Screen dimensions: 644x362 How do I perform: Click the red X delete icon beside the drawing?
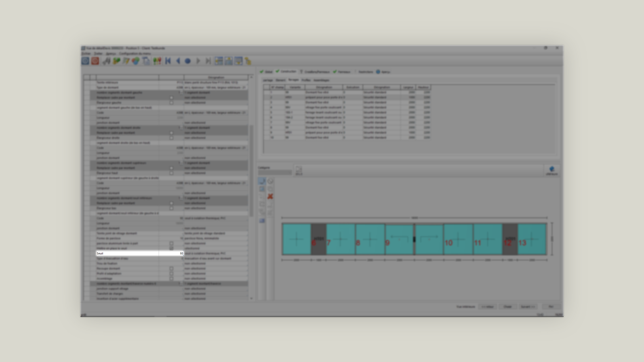pyautogui.click(x=270, y=196)
